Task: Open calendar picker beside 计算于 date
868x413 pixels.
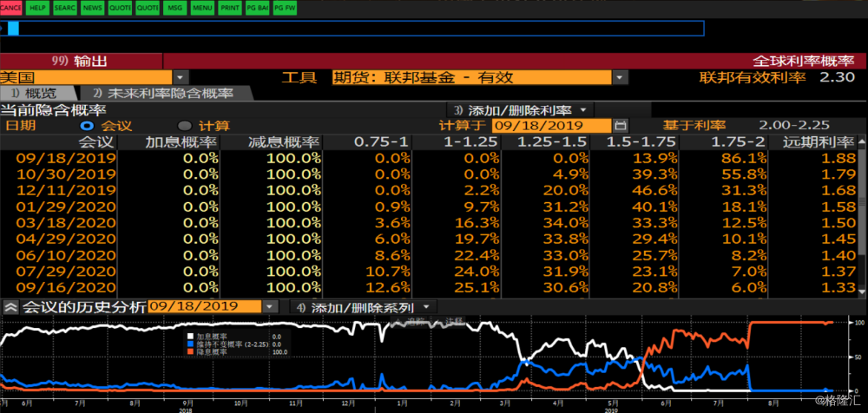Action: pos(621,125)
